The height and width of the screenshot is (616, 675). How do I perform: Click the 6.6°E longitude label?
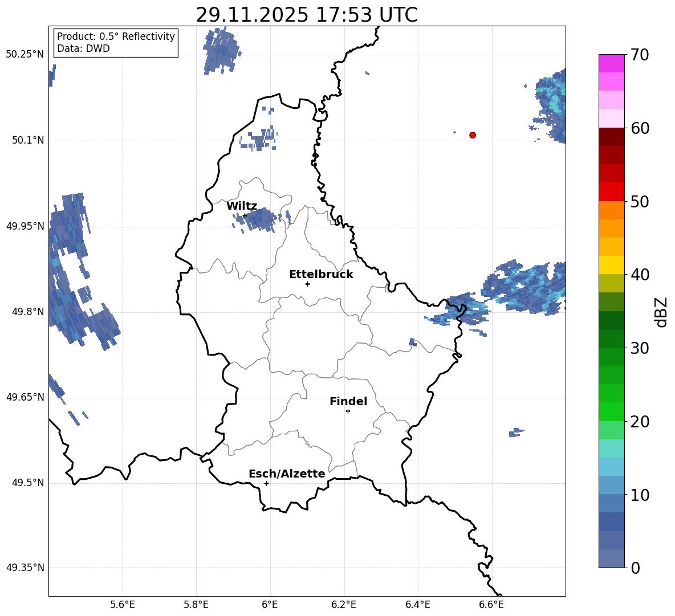(x=491, y=605)
